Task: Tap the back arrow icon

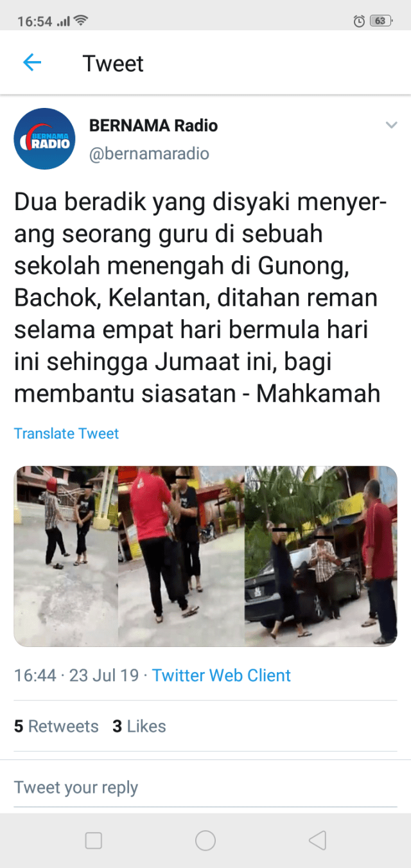Action: (31, 62)
